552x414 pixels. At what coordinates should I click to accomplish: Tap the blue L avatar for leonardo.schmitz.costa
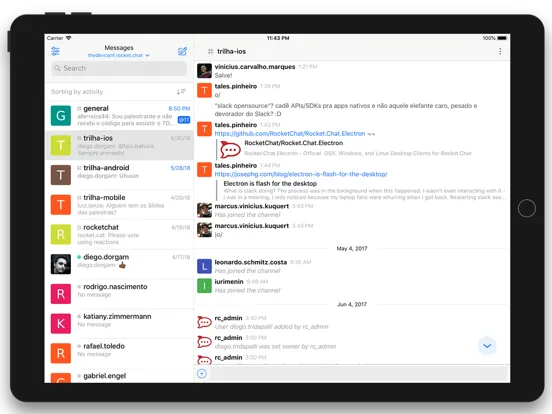[204, 266]
